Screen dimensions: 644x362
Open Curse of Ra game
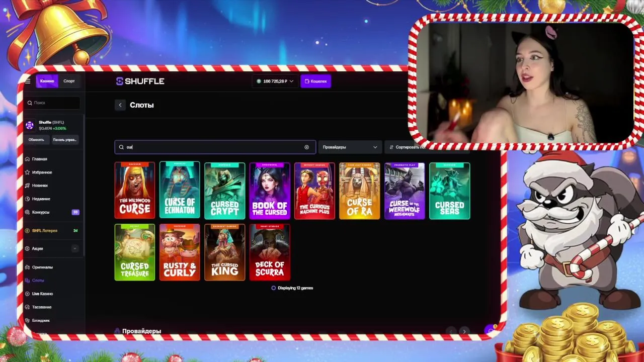360,191
